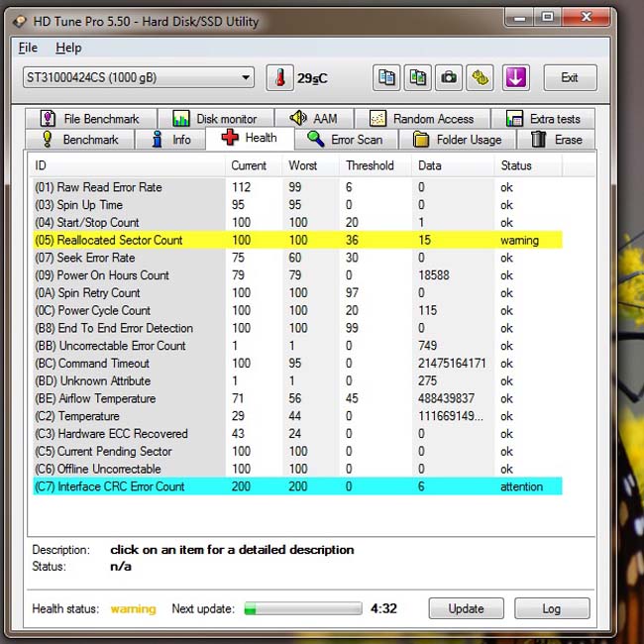644x644 pixels.
Task: Click the purple down arrow icon
Action: (x=516, y=77)
